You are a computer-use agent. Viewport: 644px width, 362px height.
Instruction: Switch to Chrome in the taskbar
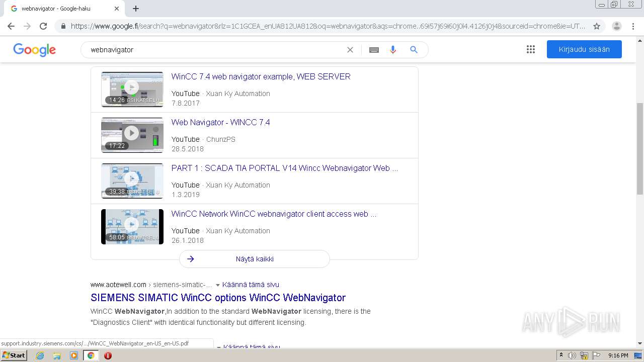click(91, 355)
